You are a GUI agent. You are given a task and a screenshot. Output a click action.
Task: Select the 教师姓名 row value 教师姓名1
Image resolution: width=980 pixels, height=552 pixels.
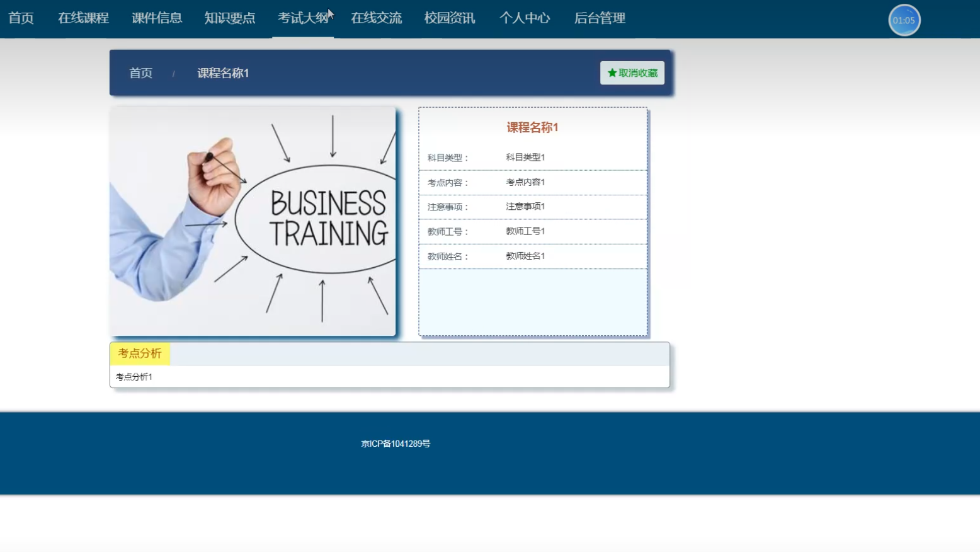525,256
